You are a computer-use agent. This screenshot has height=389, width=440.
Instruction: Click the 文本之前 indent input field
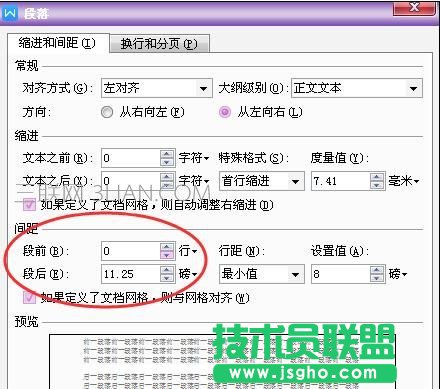click(x=131, y=158)
